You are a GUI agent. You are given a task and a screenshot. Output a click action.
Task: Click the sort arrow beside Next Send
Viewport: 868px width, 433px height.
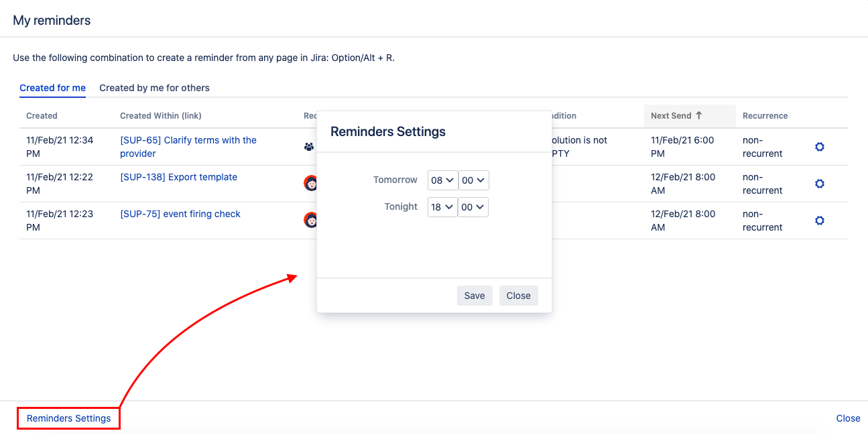[698, 115]
